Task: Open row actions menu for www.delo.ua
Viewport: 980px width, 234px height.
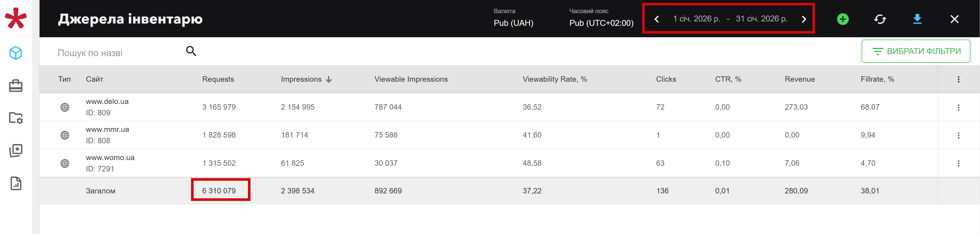Action: [x=958, y=107]
